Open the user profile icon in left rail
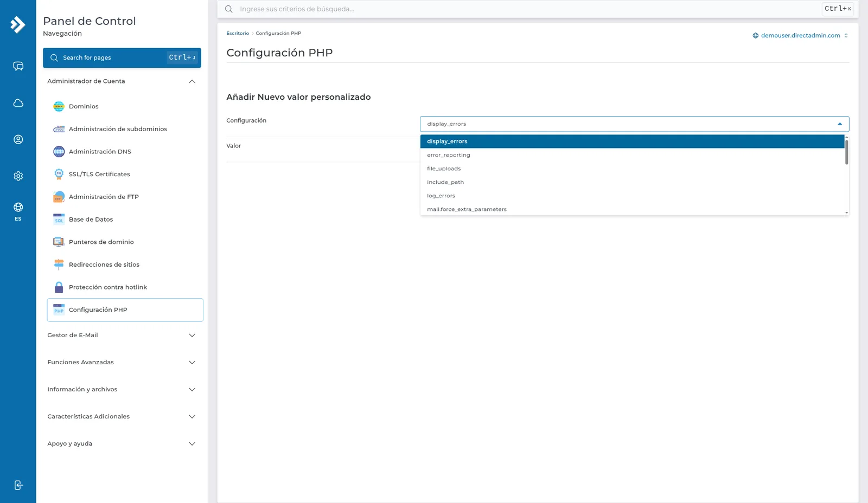This screenshot has width=868, height=503. [x=18, y=139]
